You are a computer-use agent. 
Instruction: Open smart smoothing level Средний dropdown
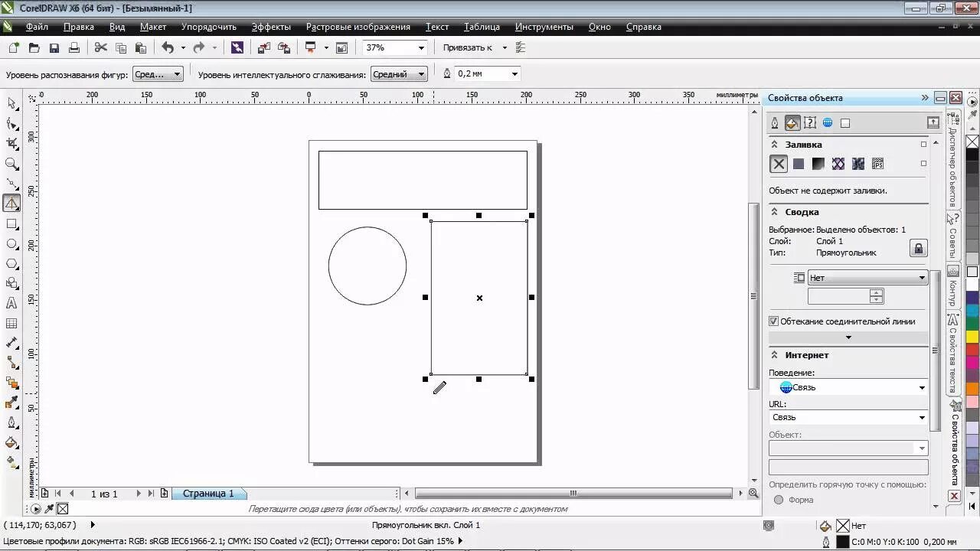[x=399, y=74]
